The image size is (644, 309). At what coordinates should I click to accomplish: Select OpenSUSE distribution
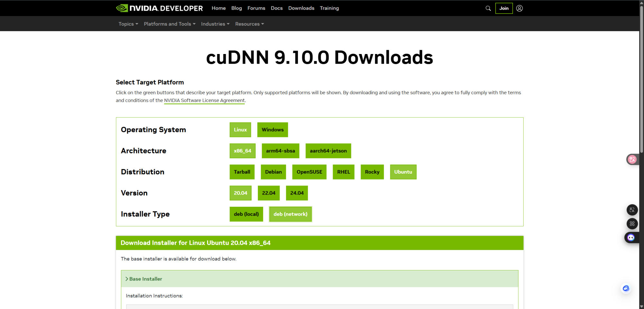tap(309, 172)
